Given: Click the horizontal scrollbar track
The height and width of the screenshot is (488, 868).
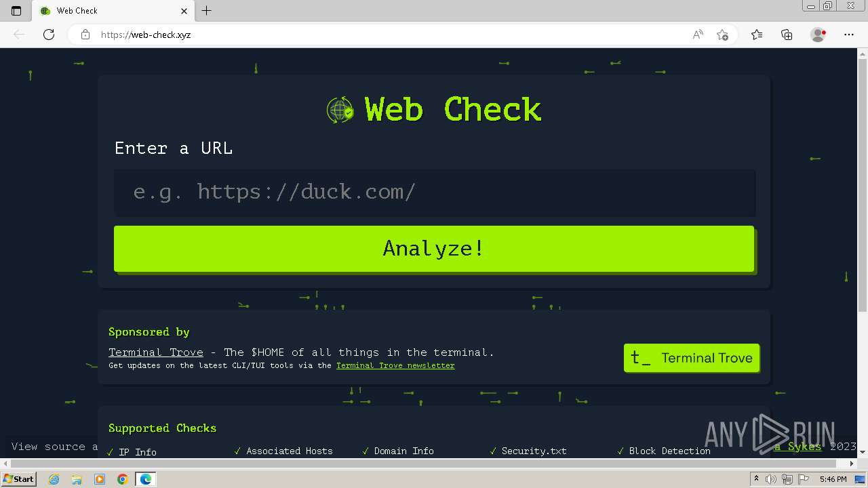Looking at the screenshot, I should [x=430, y=464].
